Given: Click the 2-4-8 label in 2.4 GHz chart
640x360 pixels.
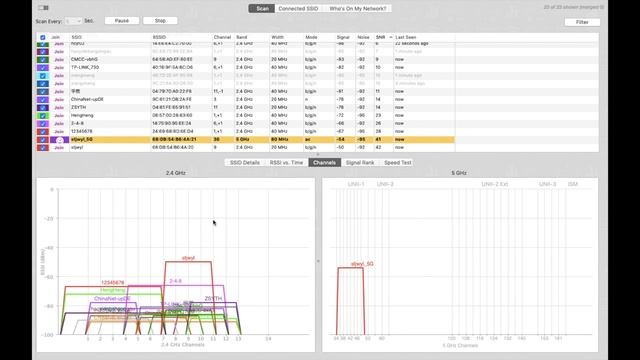Looking at the screenshot, I should pyautogui.click(x=176, y=281).
